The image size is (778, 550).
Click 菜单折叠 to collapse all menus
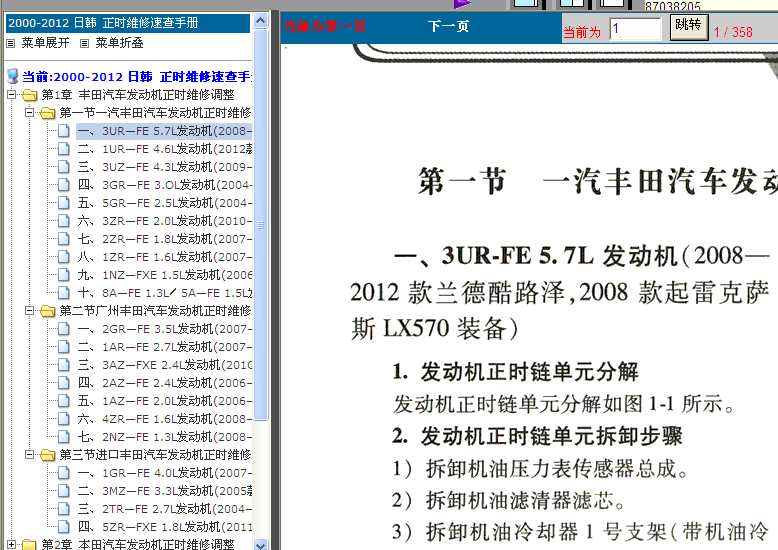(x=119, y=43)
